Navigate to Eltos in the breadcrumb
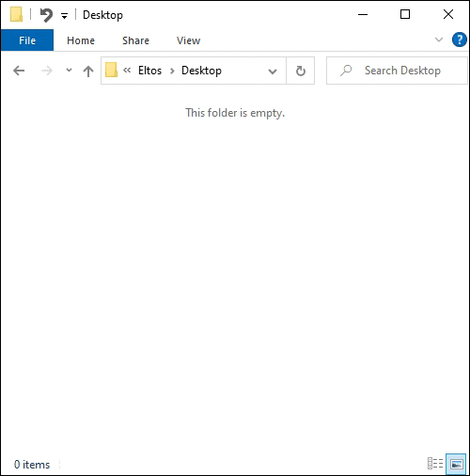The height and width of the screenshot is (476, 470). 150,71
